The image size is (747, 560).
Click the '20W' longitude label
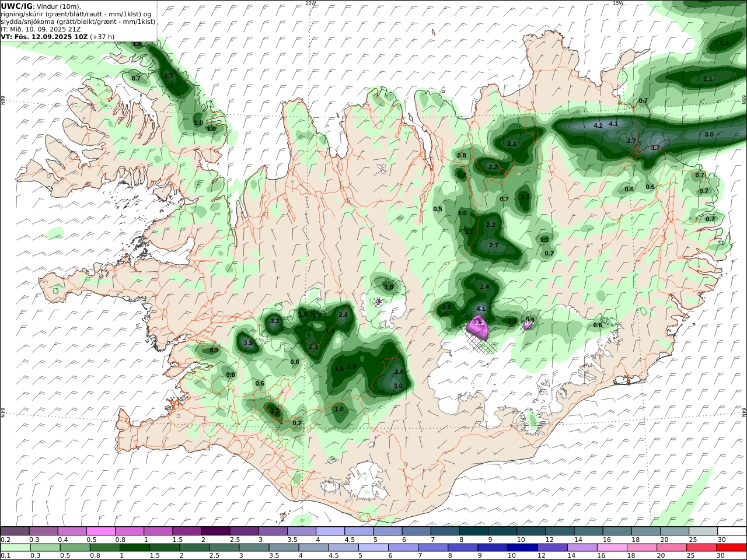pyautogui.click(x=310, y=3)
